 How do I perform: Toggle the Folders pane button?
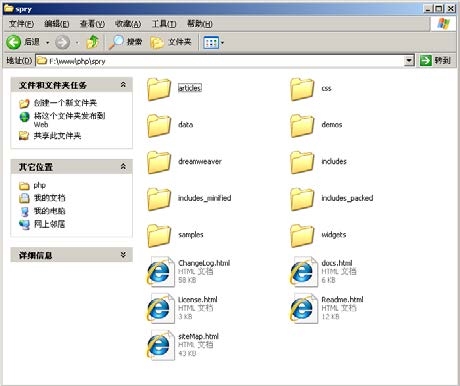pos(171,42)
